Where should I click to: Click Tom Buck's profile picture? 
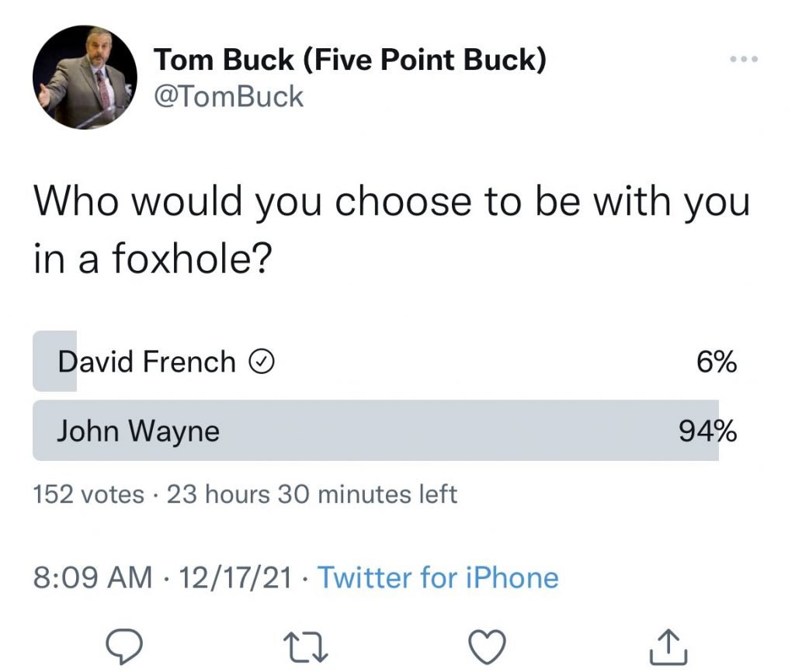[x=85, y=77]
